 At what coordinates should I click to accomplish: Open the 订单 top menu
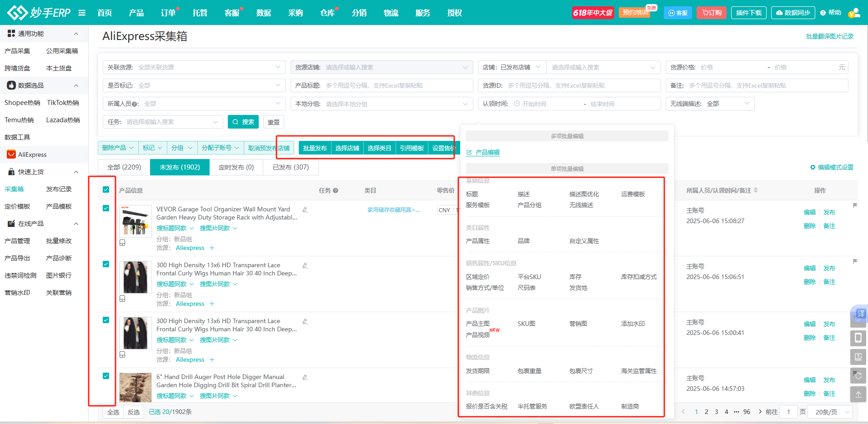pos(168,13)
